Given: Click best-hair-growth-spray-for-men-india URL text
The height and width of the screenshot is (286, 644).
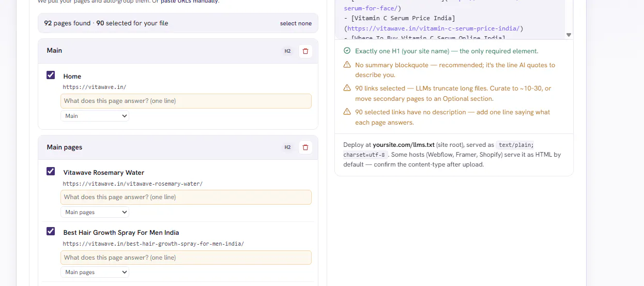Looking at the screenshot, I should 154,244.
